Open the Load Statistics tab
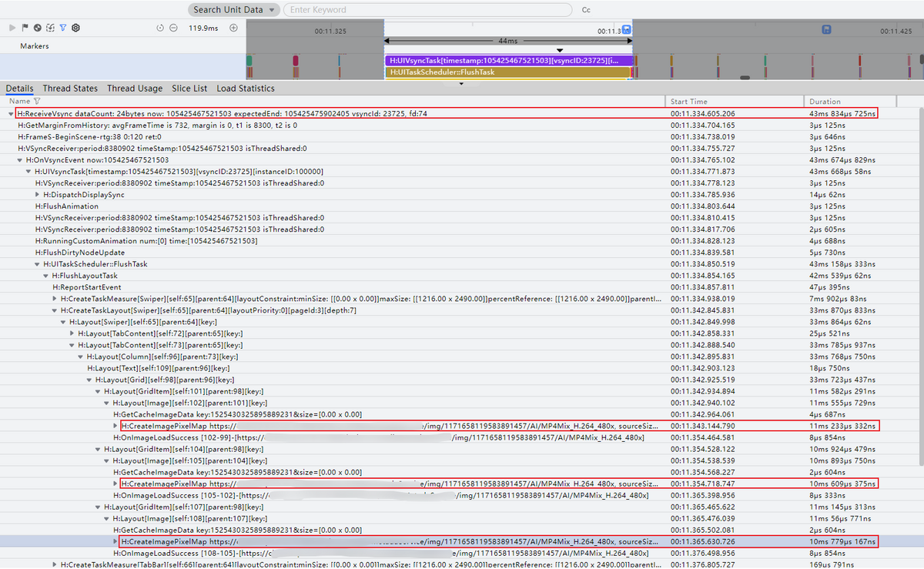Image resolution: width=924 pixels, height=569 pixels. coord(246,89)
